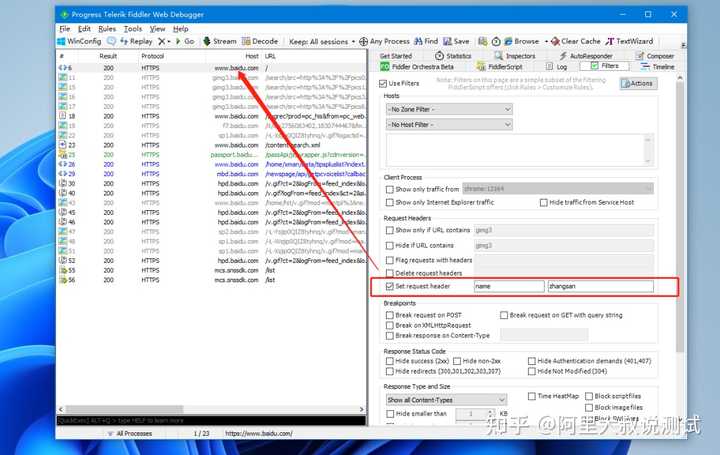The image size is (720, 455).
Task: Open the Rules menu
Action: (107, 28)
